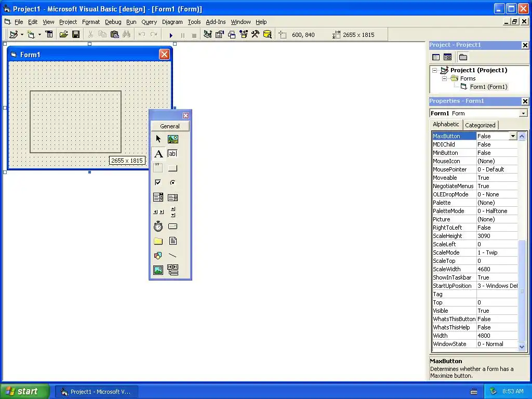Click the Start run button in toolbar
532x399 pixels.
point(171,35)
